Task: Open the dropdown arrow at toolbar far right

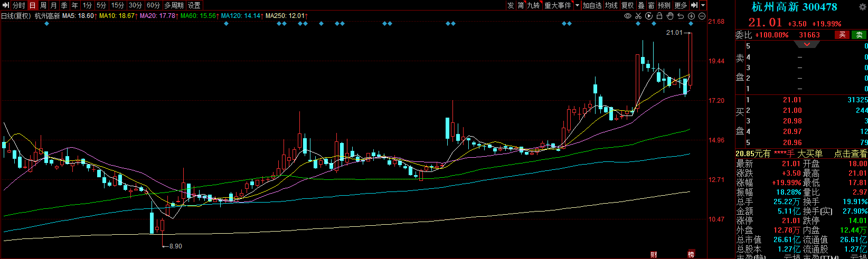Action: (x=703, y=5)
